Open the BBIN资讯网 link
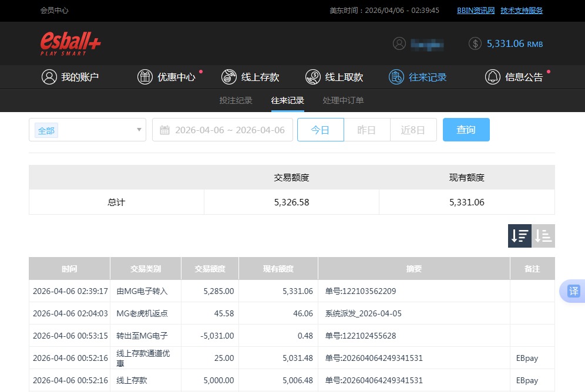This screenshot has width=585, height=392. (x=475, y=10)
